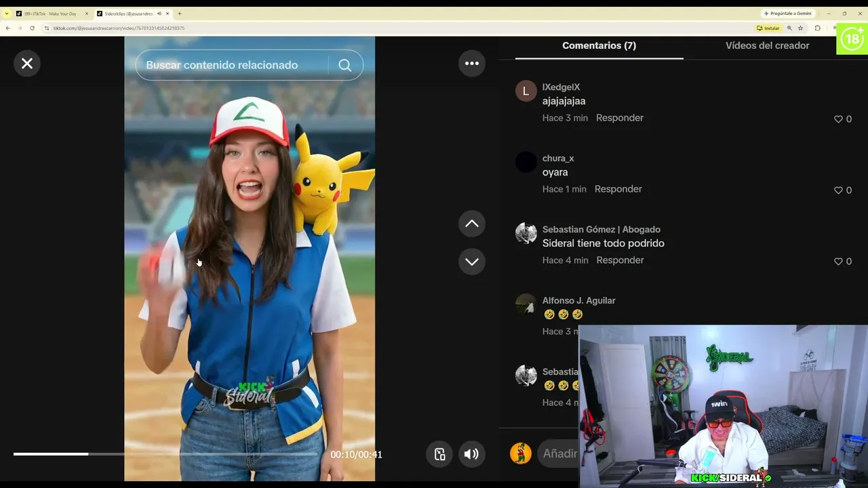Expand the tab search dropdown arrow
This screenshot has width=868, height=488.
(6, 14)
